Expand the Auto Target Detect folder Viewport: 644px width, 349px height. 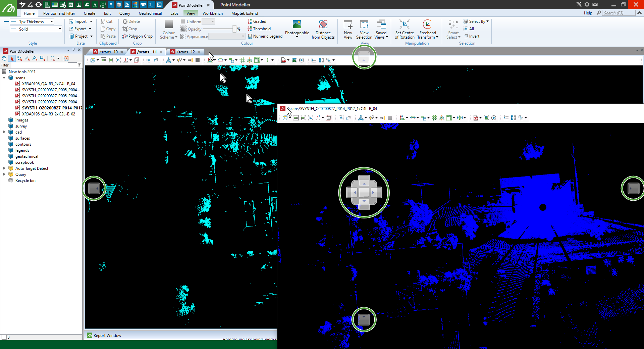pyautogui.click(x=4, y=168)
